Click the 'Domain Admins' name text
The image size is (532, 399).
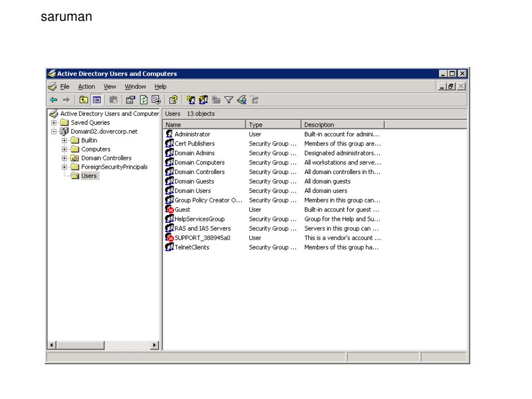195,153
